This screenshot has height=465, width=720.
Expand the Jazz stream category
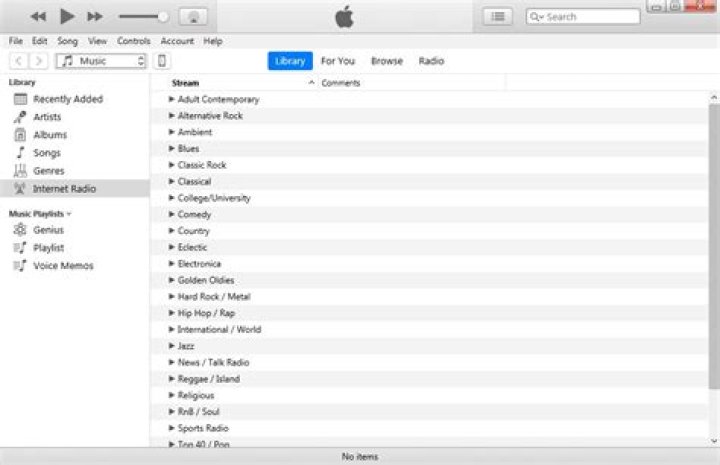pyautogui.click(x=172, y=346)
